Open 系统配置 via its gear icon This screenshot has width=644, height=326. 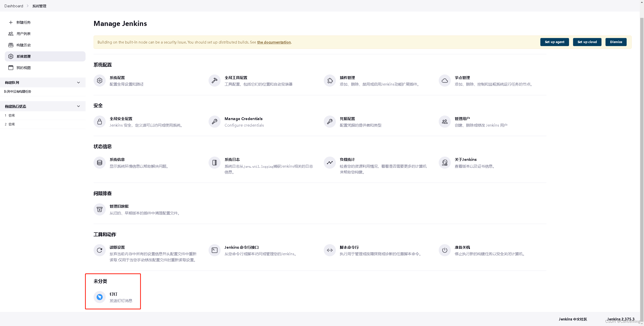tap(100, 81)
